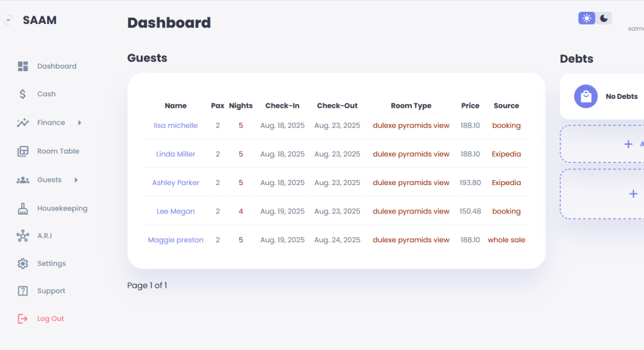Expand the Guests submenu arrow
Viewport: 644px width, 350px height.
point(76,180)
